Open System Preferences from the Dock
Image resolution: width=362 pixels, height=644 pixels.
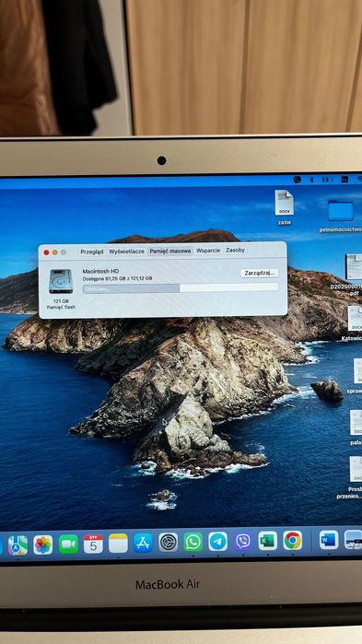click(169, 543)
